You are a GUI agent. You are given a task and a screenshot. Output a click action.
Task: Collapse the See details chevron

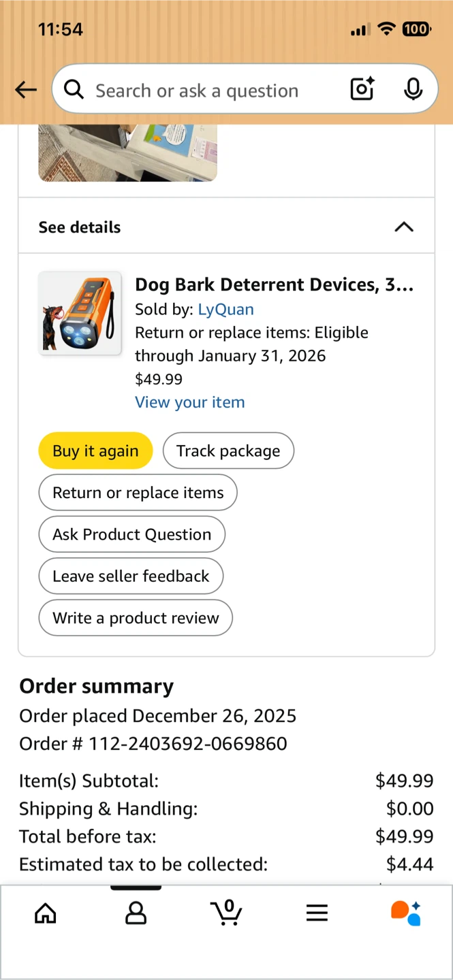(404, 227)
